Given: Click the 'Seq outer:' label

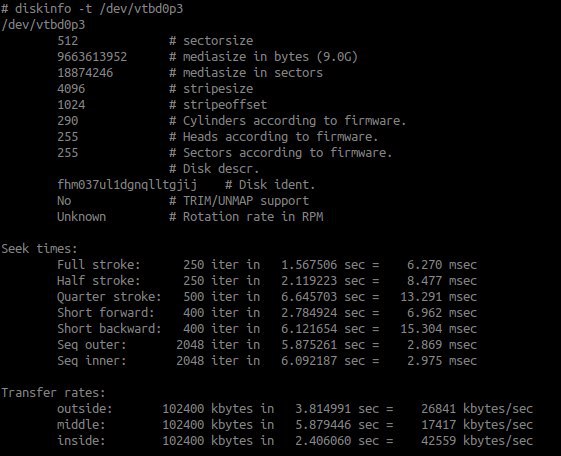Looking at the screenshot, I should (x=92, y=345).
